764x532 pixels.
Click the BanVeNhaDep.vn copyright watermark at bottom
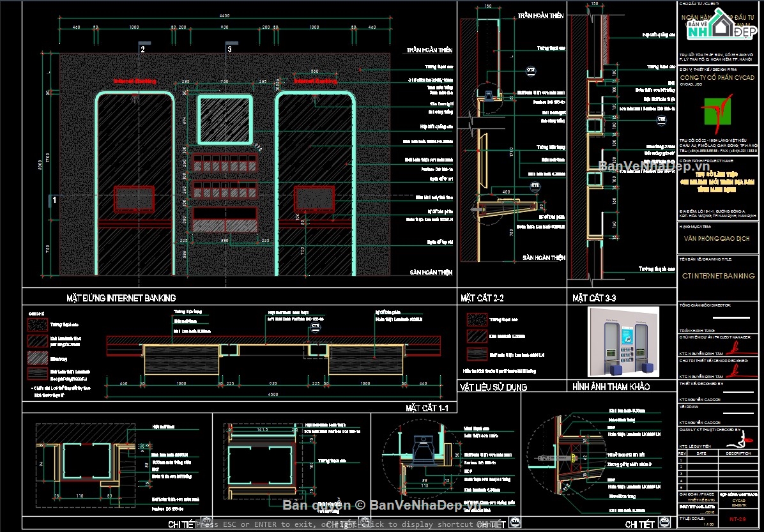(x=382, y=506)
